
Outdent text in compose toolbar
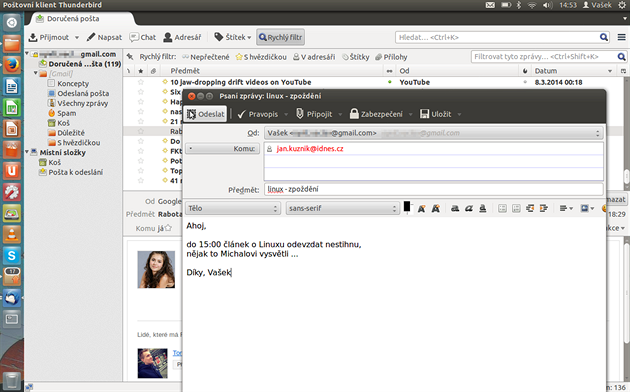click(530, 208)
